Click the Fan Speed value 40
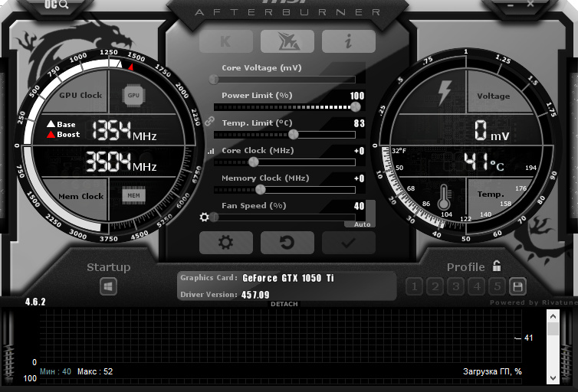 coord(359,206)
